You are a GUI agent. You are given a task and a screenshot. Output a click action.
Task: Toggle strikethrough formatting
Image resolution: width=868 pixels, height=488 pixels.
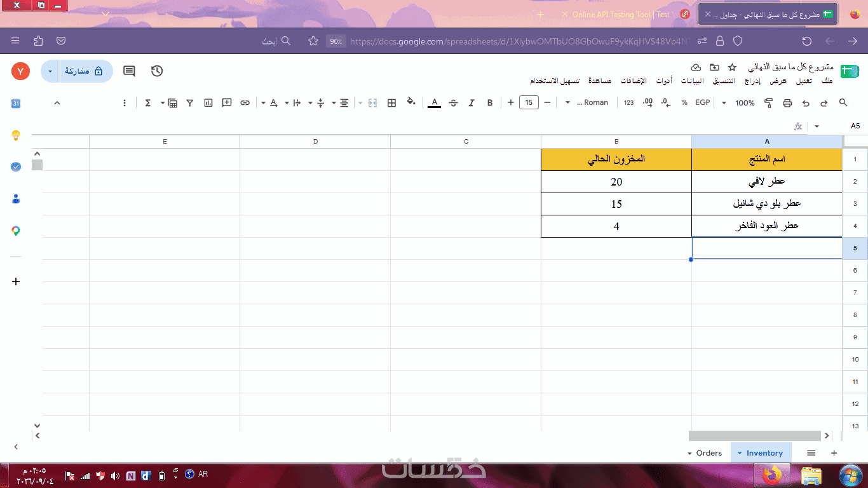(x=453, y=103)
